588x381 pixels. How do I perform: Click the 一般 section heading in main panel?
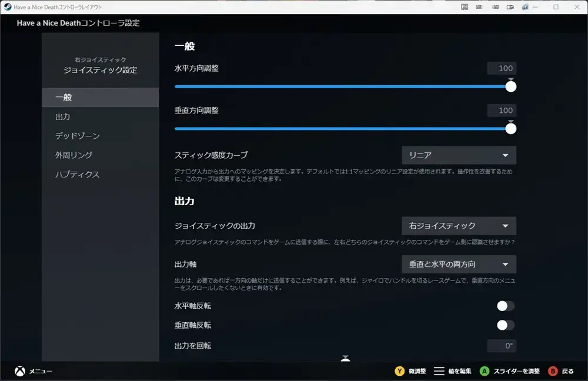tap(185, 46)
